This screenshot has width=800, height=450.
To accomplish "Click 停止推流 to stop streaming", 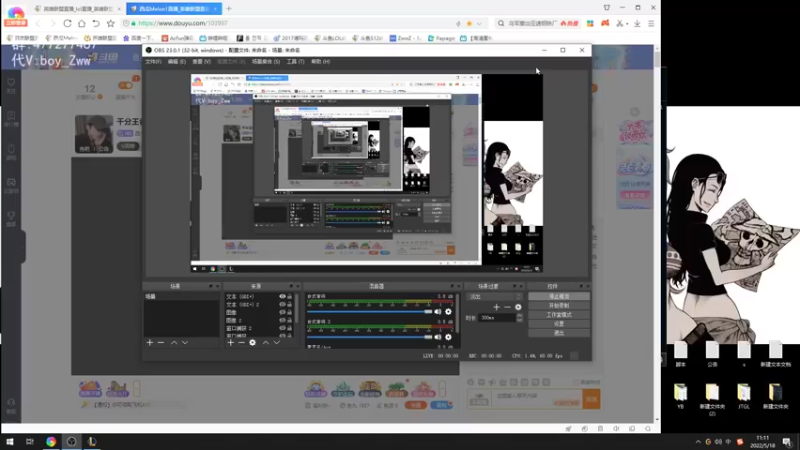I will pyautogui.click(x=559, y=296).
